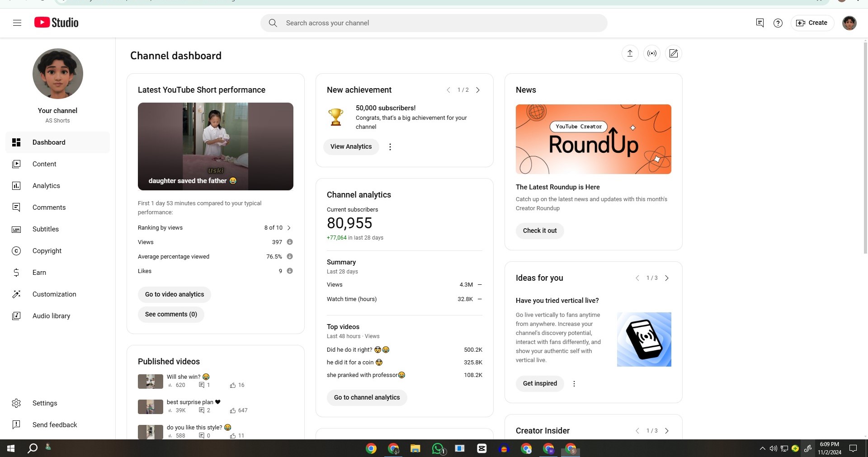The width and height of the screenshot is (868, 457).
Task: Open File Explorer from the taskbar
Action: pyautogui.click(x=415, y=448)
